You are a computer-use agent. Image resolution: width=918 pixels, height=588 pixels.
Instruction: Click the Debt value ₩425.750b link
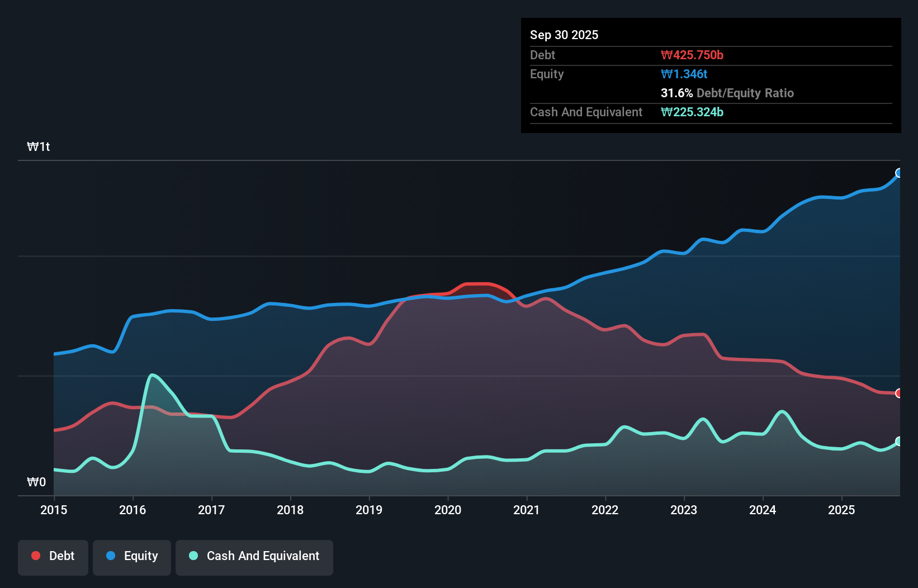pyautogui.click(x=693, y=55)
